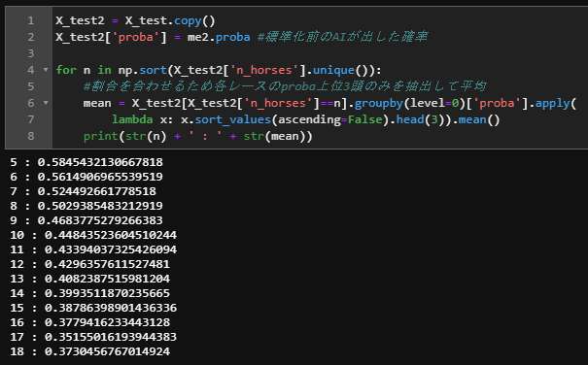Viewport: 588px width, 365px height.
Task: Collapse the fold arrow at line 6
Action: tap(46, 103)
